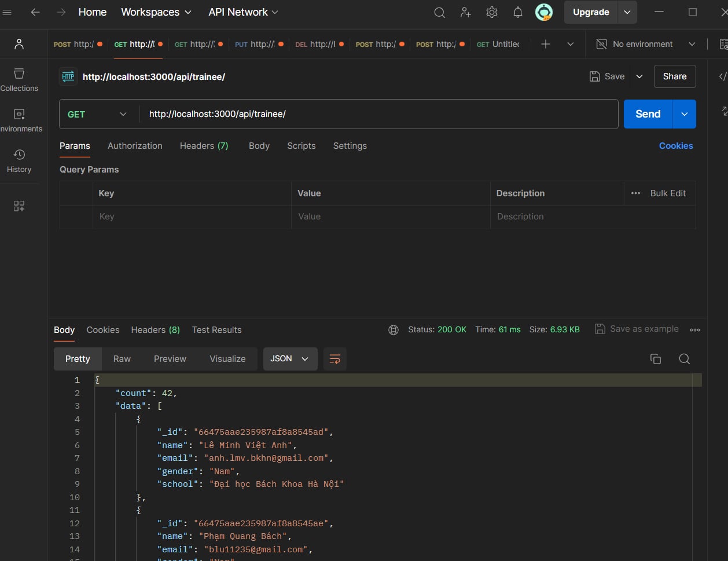The image size is (728, 561).
Task: Switch response view to Visualize
Action: tap(227, 359)
